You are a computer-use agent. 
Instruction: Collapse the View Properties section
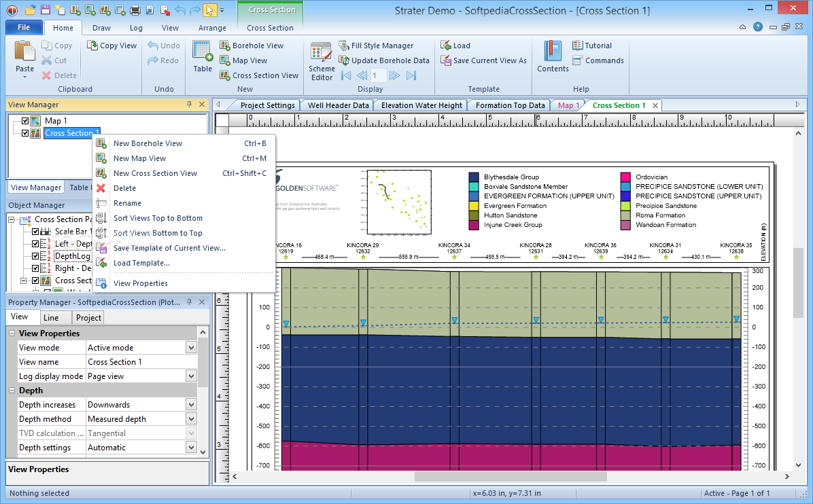point(12,333)
